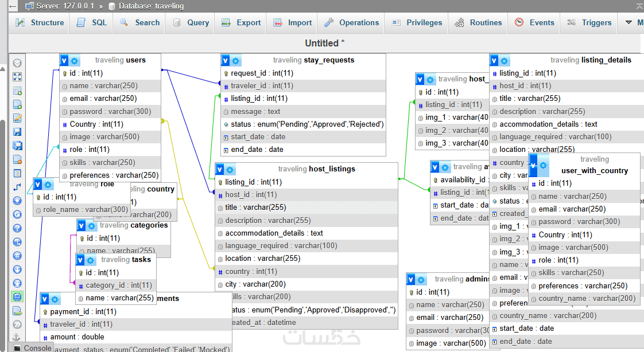644x352 pixels.
Task: Open the Operations tab
Action: click(x=352, y=22)
